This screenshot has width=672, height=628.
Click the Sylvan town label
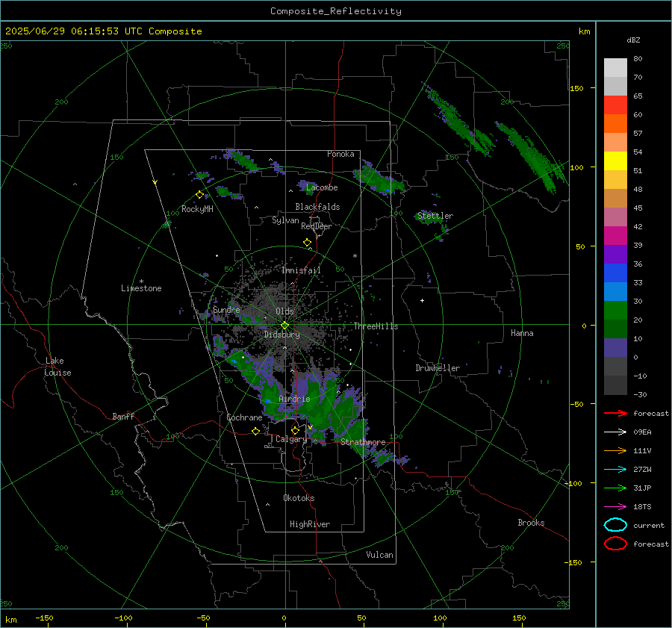pos(285,220)
